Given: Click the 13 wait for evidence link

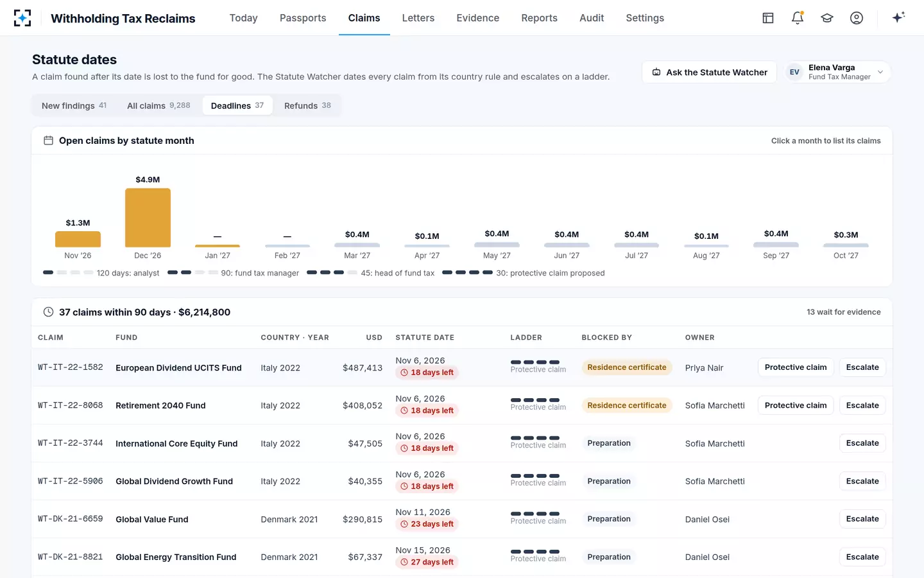Looking at the screenshot, I should tap(844, 312).
